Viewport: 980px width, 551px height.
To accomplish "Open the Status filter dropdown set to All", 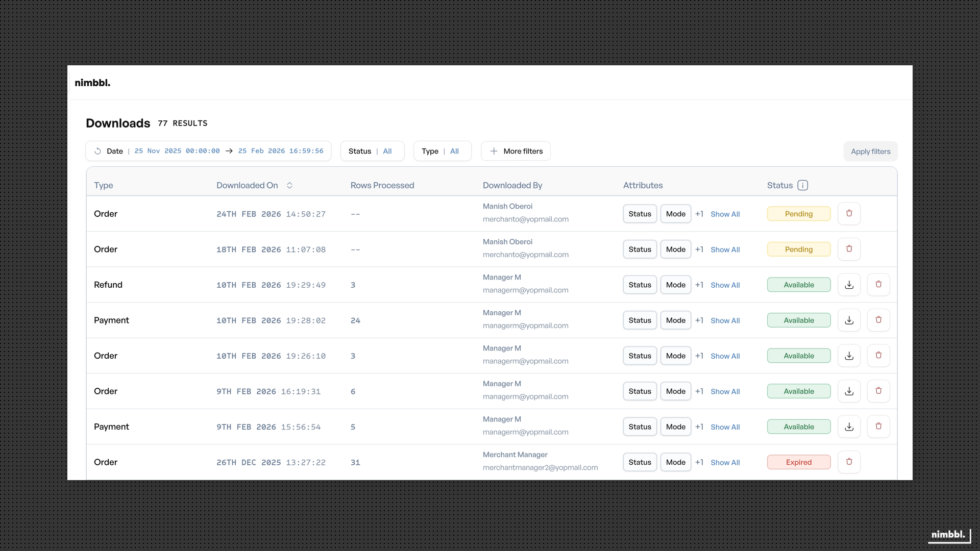I will click(x=372, y=151).
